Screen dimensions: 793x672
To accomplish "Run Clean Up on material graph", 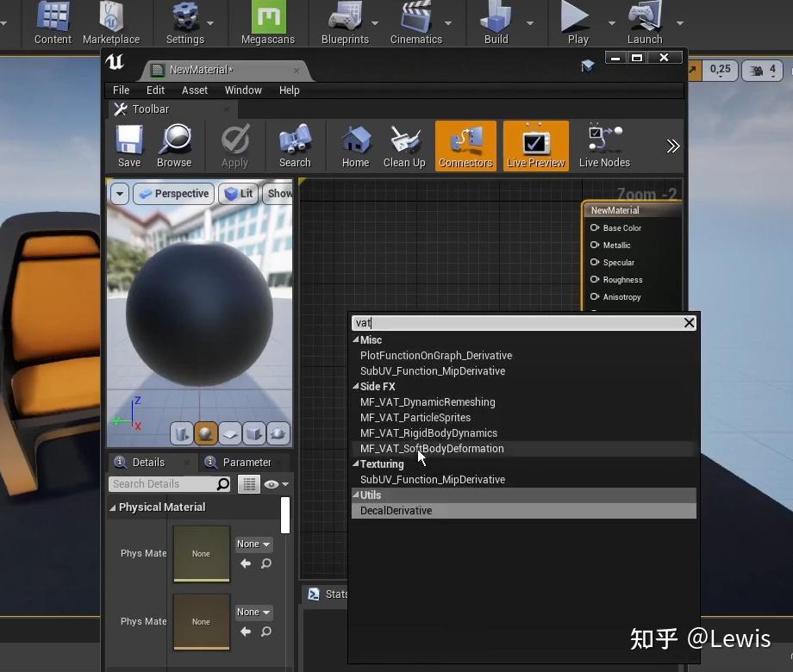I will (404, 146).
